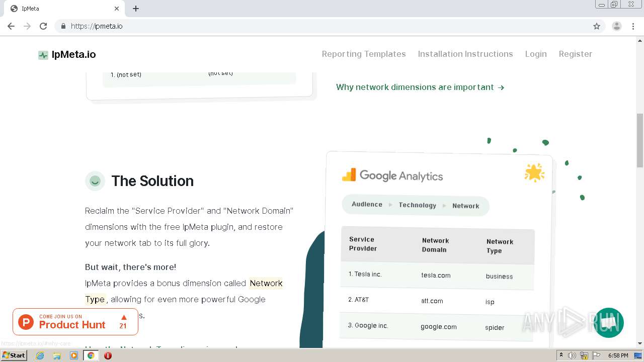Click the taskbar clock showing 6:58 PM
Viewport: 644px width, 362px height.
coord(618,355)
